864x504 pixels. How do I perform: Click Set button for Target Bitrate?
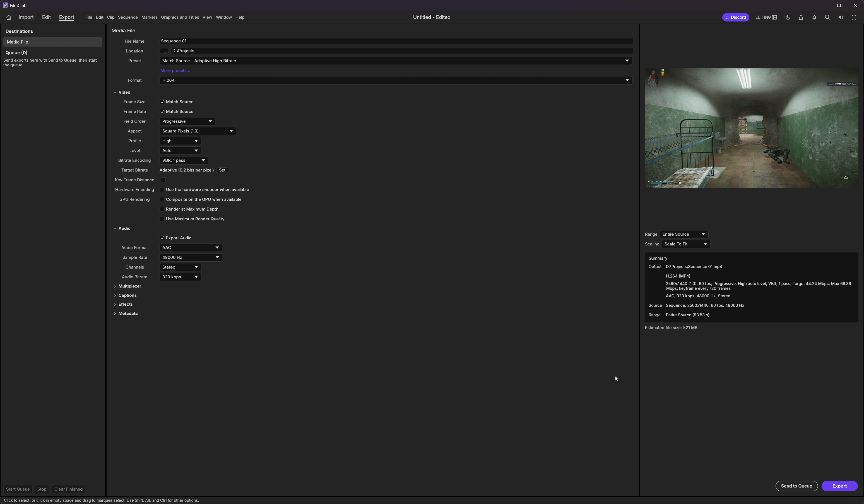(x=222, y=170)
